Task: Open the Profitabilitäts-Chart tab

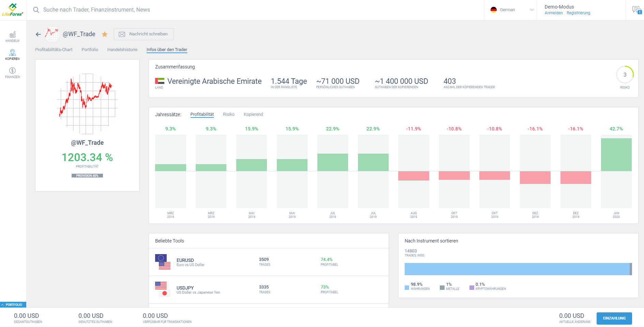Action: [x=54, y=50]
